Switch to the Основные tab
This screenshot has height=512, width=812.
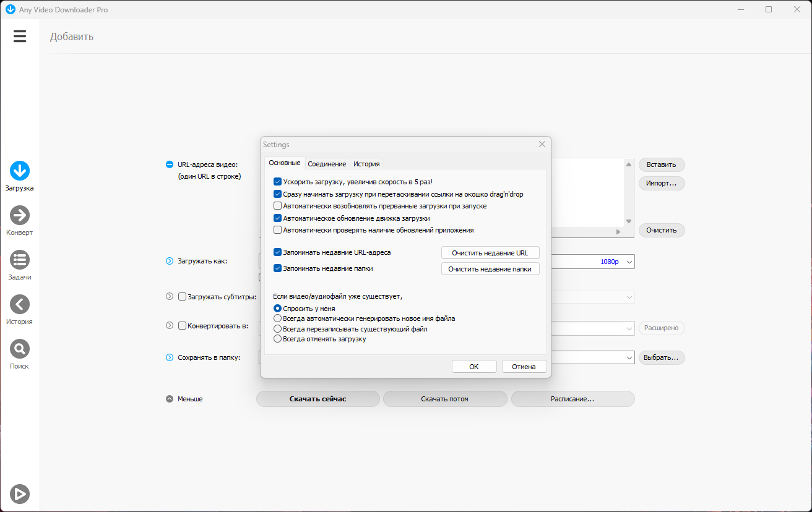[285, 163]
